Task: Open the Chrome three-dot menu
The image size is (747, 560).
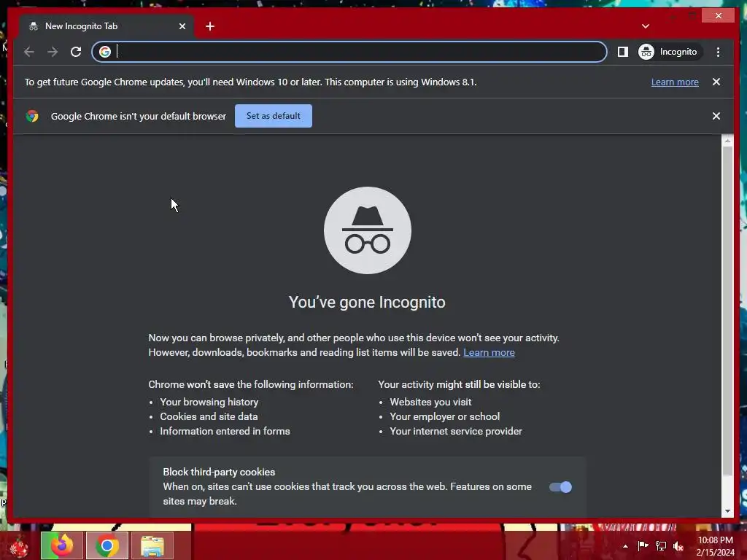Action: (718, 52)
